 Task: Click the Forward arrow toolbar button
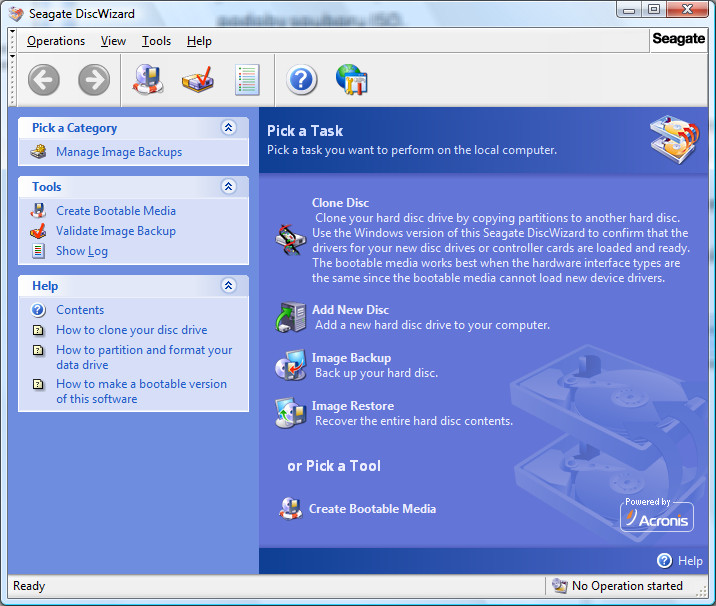(x=94, y=80)
